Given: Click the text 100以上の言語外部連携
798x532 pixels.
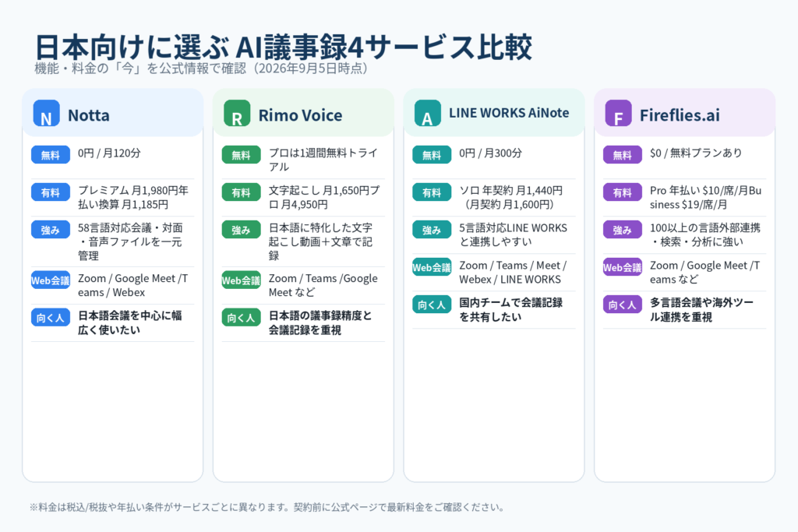Looking at the screenshot, I should pyautogui.click(x=704, y=228).
